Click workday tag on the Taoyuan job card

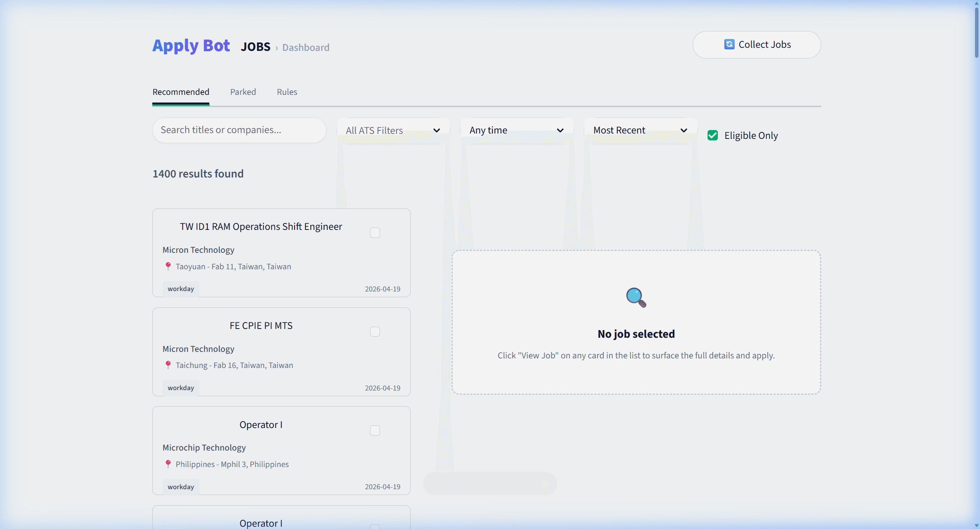[x=181, y=289]
